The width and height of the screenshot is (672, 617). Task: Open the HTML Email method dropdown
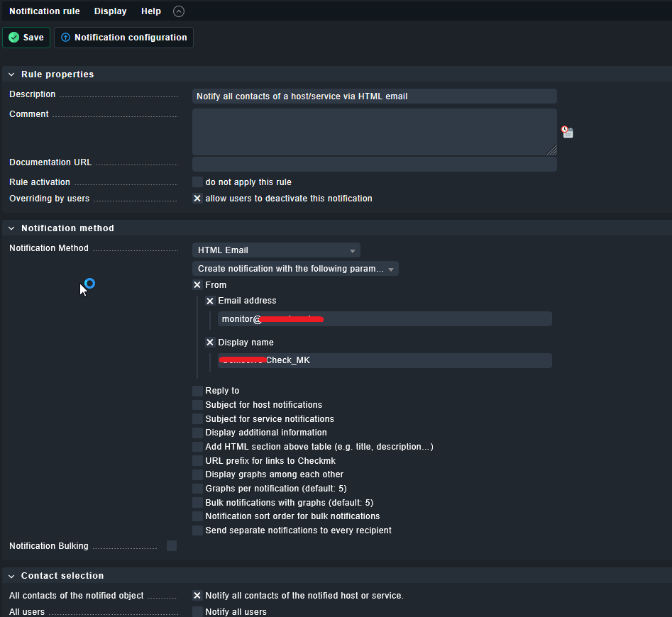tap(276, 250)
